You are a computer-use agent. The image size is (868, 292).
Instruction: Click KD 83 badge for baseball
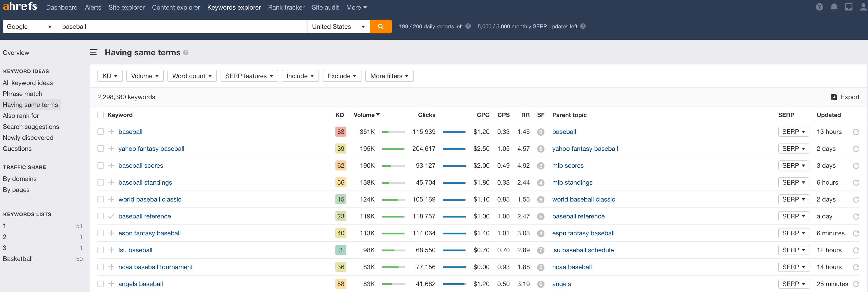coord(341,132)
